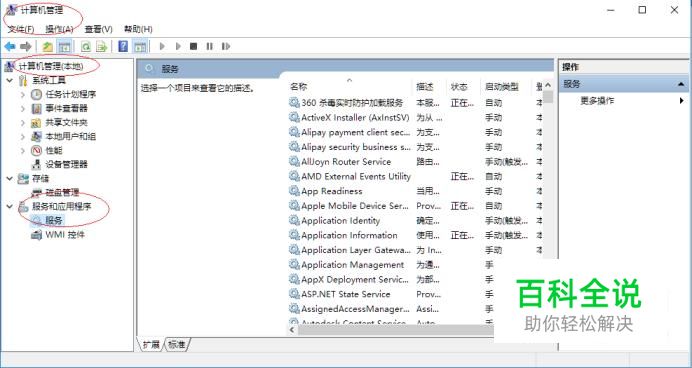Click the Refresh toolbar icon

tap(86, 46)
